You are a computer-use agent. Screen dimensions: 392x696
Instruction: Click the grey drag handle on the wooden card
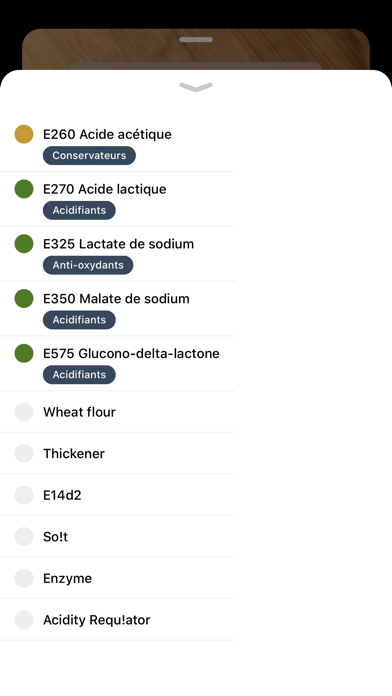pyautogui.click(x=196, y=40)
